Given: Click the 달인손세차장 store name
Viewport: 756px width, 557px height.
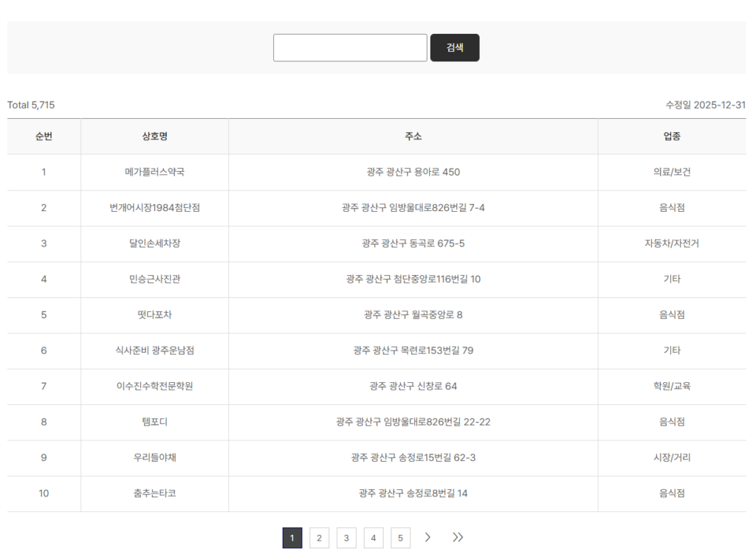Looking at the screenshot, I should [154, 243].
